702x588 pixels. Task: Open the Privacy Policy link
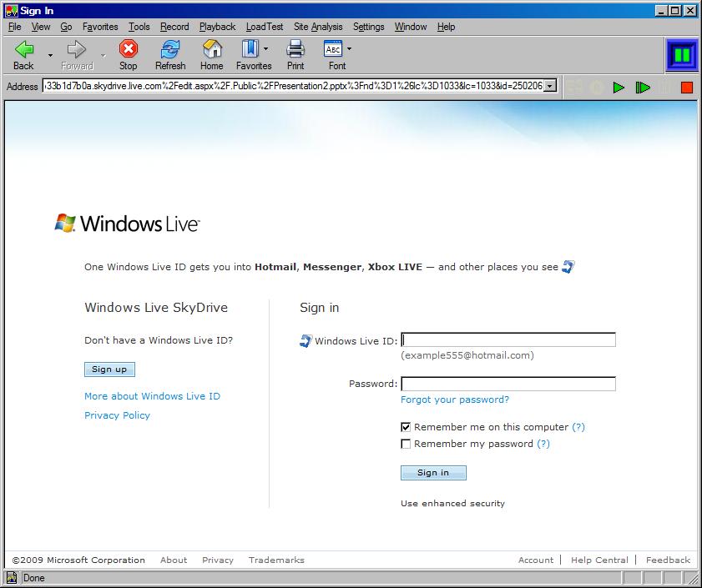click(x=118, y=415)
